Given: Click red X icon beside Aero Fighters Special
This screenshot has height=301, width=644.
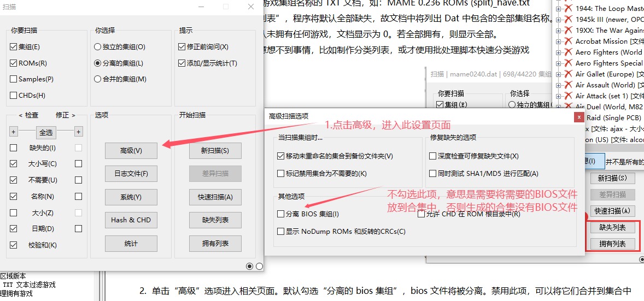Looking at the screenshot, I should click(569, 63).
